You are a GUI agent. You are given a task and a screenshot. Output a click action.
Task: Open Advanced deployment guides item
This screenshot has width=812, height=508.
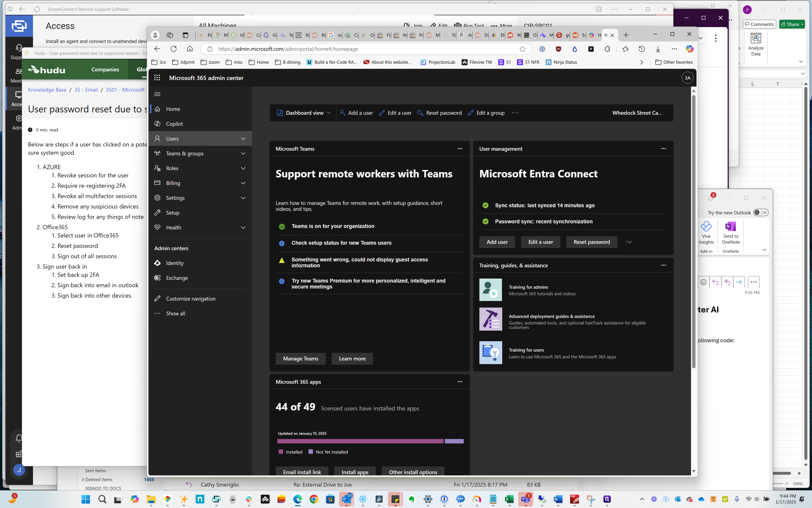(552, 316)
